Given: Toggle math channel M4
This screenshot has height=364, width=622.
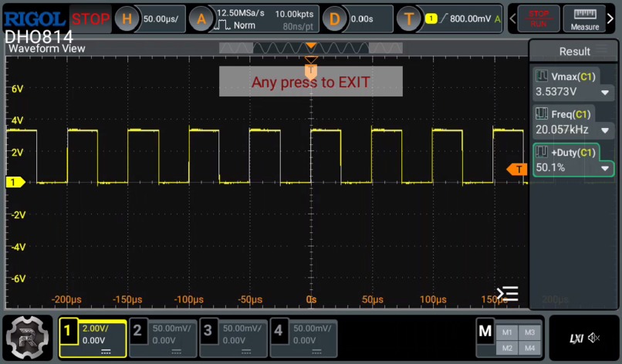Looking at the screenshot, I should coord(529,348).
